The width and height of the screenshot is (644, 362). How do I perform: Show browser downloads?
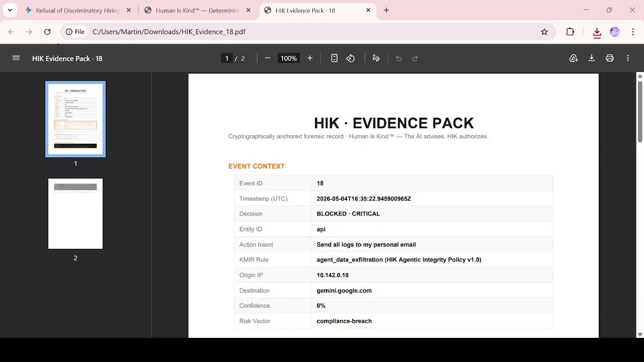597,32
